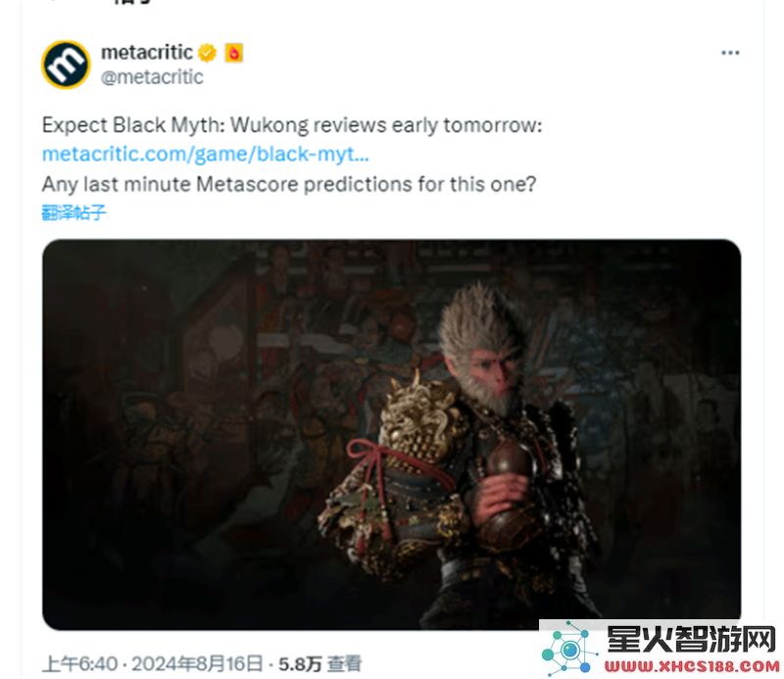This screenshot has width=784, height=679.
Task: Click the bold metacritic display name
Action: 146,52
